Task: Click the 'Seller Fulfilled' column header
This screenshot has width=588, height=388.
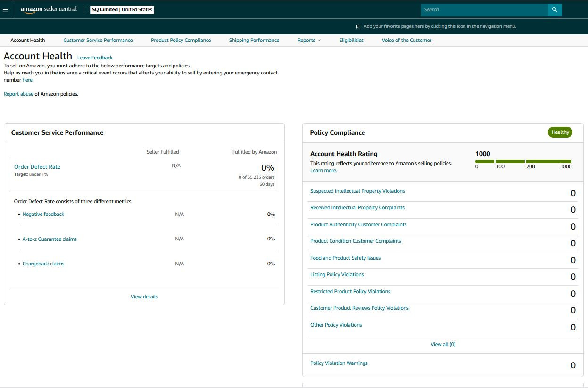Action: coord(163,152)
